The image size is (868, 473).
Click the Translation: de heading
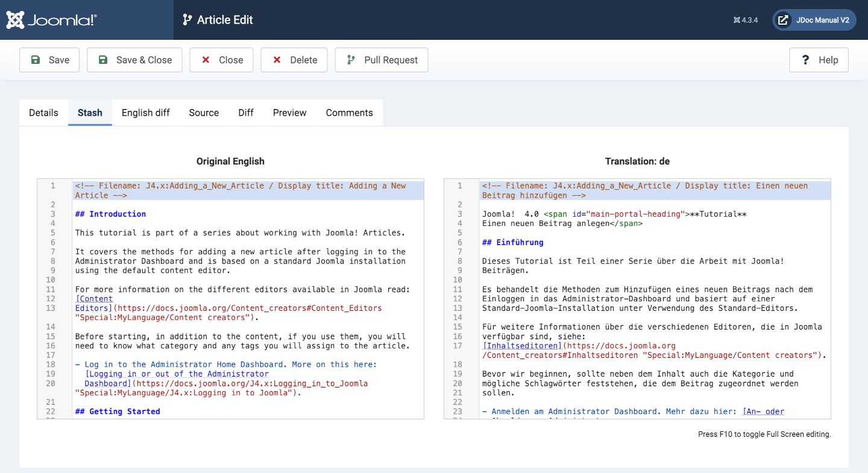tap(637, 161)
